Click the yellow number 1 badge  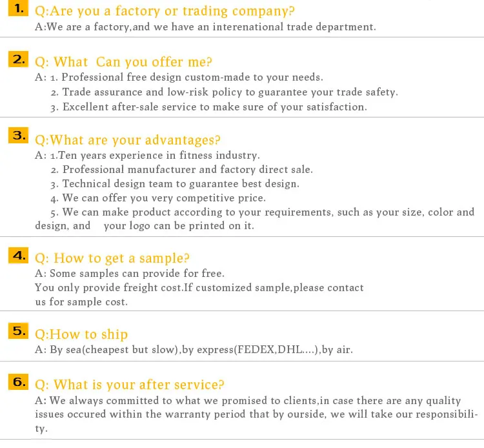tap(19, 9)
